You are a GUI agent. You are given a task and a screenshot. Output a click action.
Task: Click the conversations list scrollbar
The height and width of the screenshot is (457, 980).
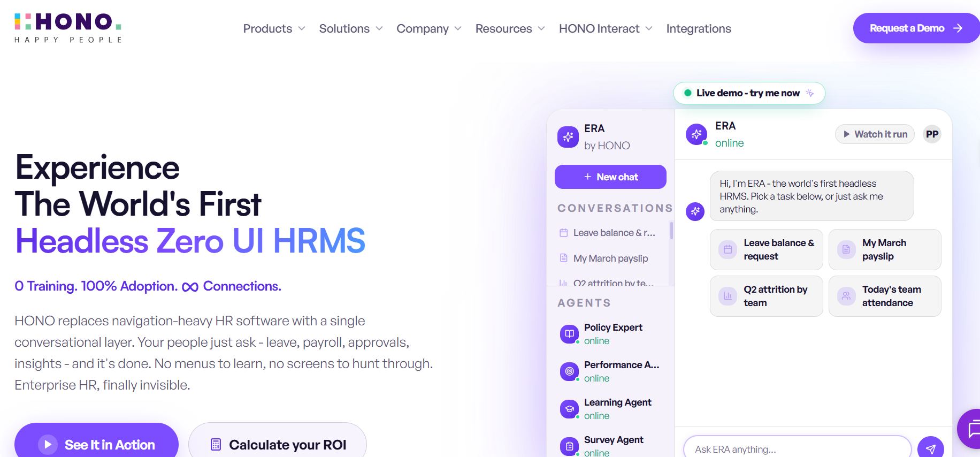click(x=671, y=231)
